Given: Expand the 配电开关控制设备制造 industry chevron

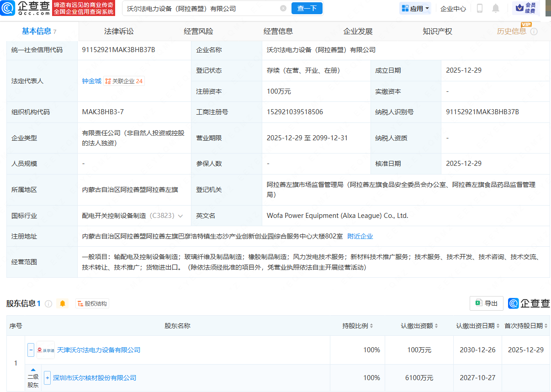Looking at the screenshot, I should tap(180, 216).
